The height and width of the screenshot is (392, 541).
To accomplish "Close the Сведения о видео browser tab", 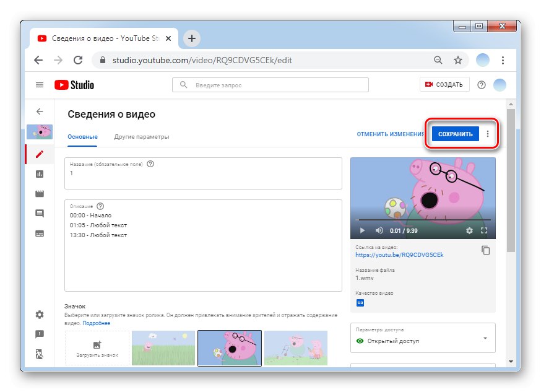I will click(168, 38).
